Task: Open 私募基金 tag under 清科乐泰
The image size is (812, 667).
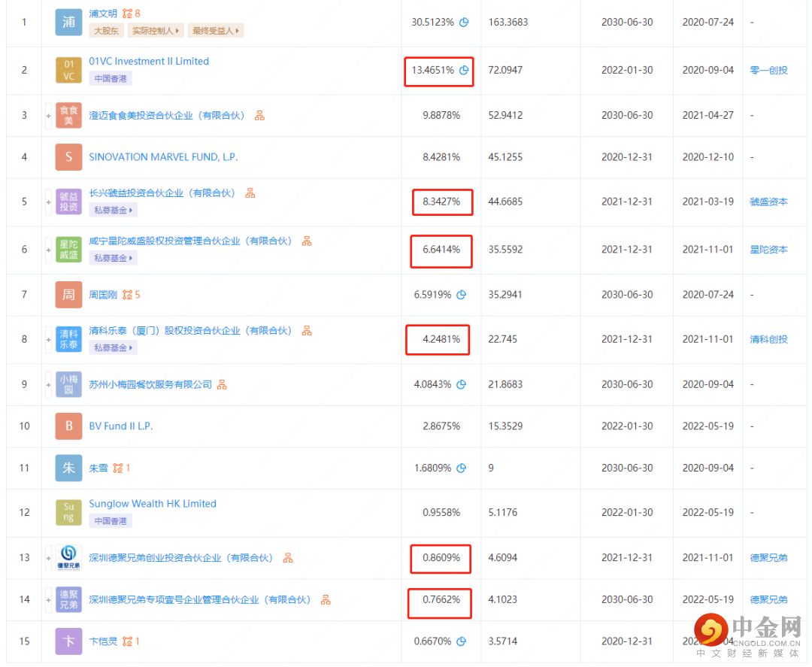Action: [x=113, y=348]
